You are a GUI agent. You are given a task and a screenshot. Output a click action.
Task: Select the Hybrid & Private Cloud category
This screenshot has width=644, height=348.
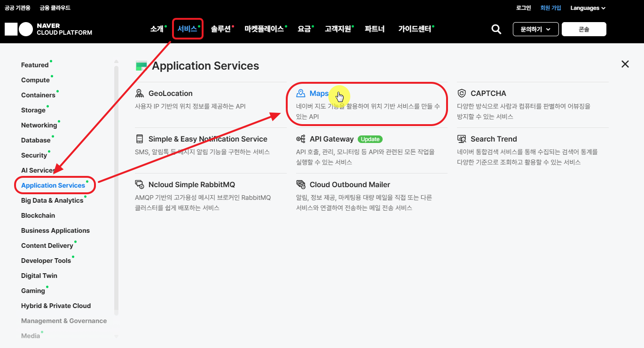[56, 306]
